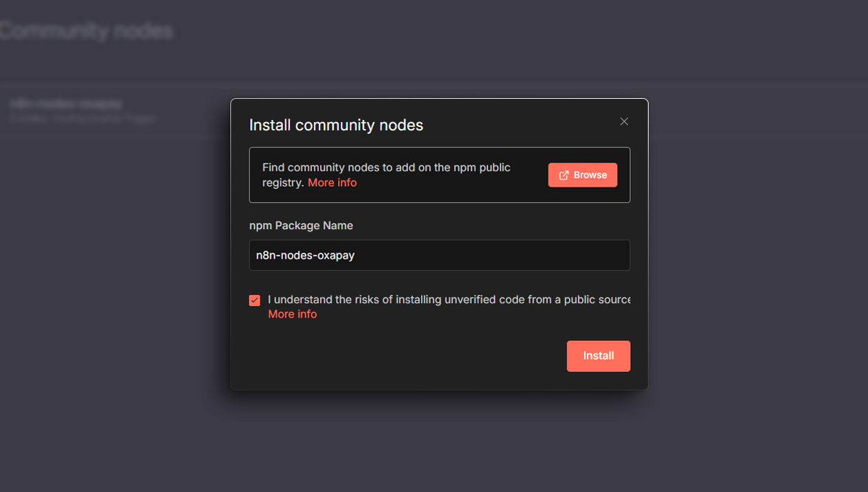The width and height of the screenshot is (868, 492).
Task: Focus the npm Package Name input field
Action: coord(439,255)
